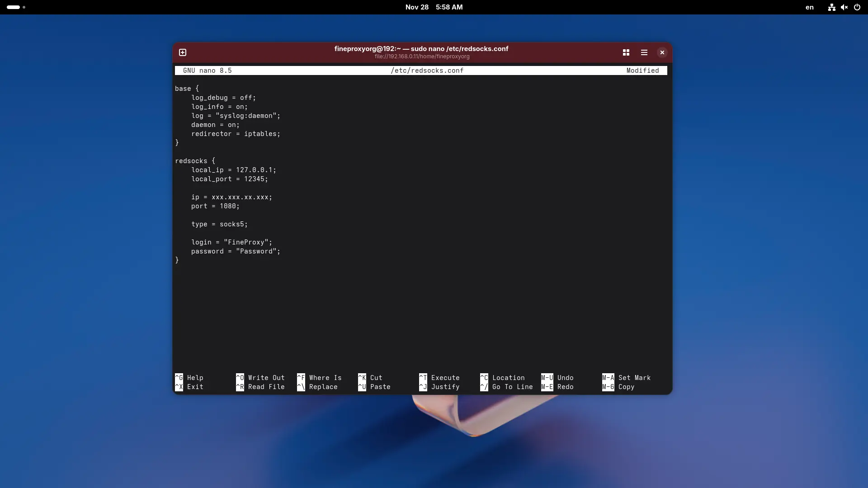
Task: Place cursor on 'local_ip = 127.0.0.1;' line
Action: tap(234, 170)
